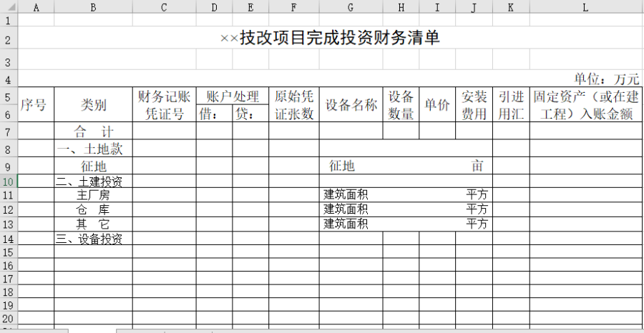This screenshot has height=333, width=644.
Task: Click the 设备名称 header cell
Action: click(350, 105)
